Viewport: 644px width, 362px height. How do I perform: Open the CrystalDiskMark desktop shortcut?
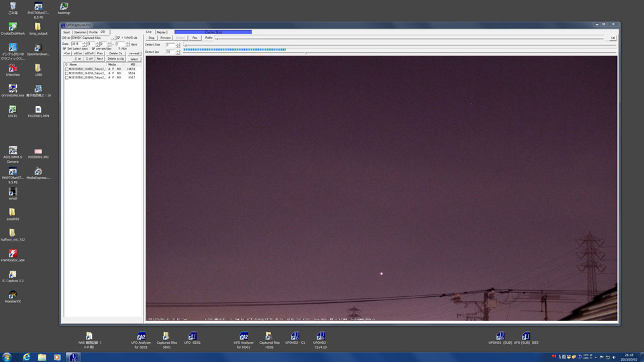(x=13, y=29)
